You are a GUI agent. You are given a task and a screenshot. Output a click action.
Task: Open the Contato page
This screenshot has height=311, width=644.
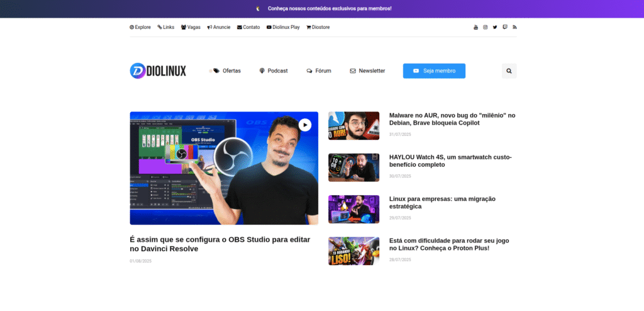pos(248,27)
